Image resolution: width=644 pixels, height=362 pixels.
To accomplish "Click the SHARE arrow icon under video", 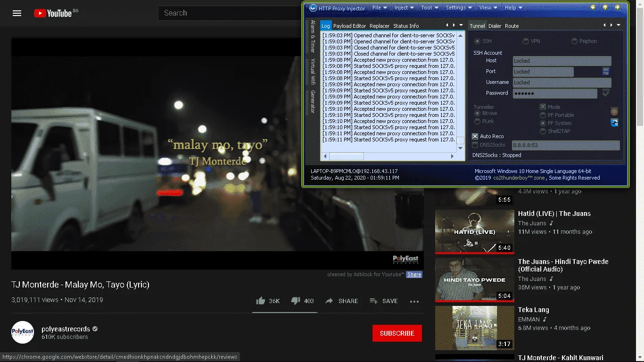I will coord(329,301).
